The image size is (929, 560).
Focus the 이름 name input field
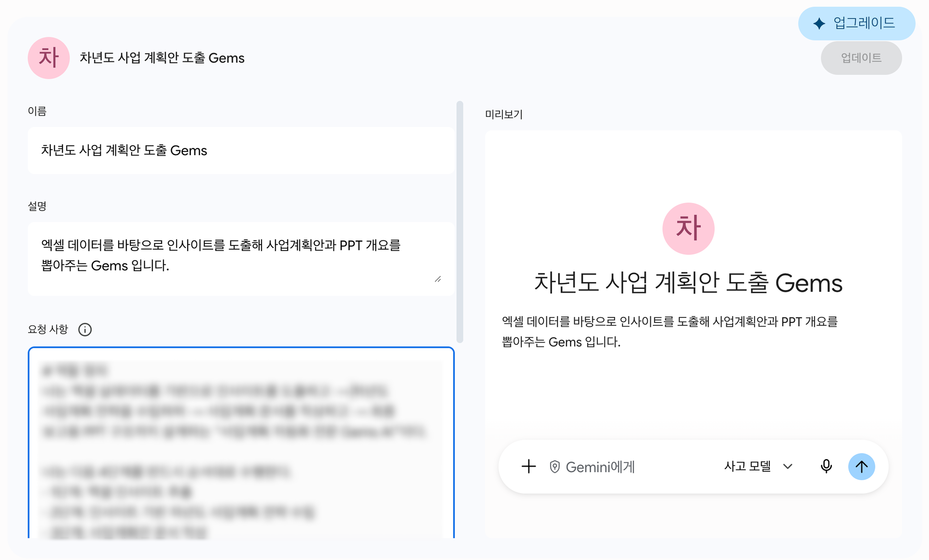click(241, 150)
